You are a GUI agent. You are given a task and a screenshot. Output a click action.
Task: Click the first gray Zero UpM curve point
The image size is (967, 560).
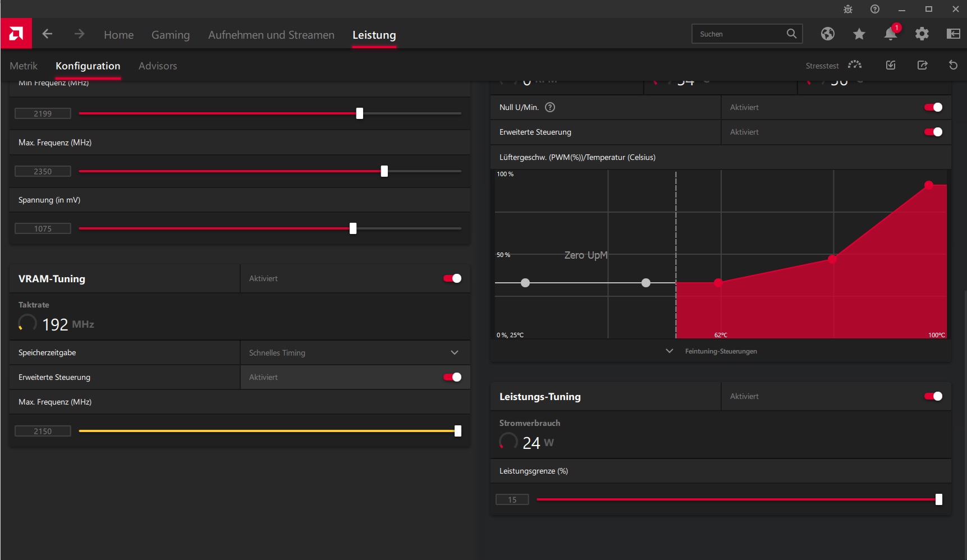(x=525, y=283)
